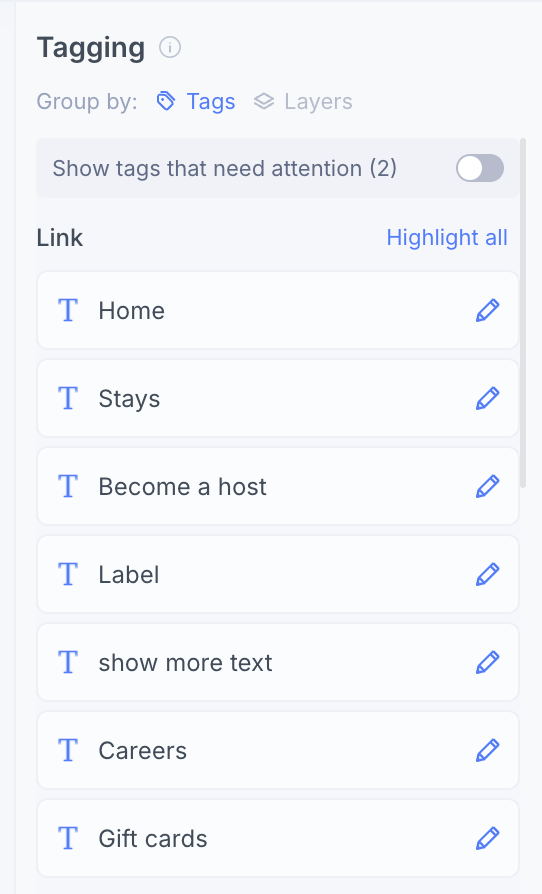Image resolution: width=542 pixels, height=894 pixels.
Task: Click Highlight all link
Action: 447,238
